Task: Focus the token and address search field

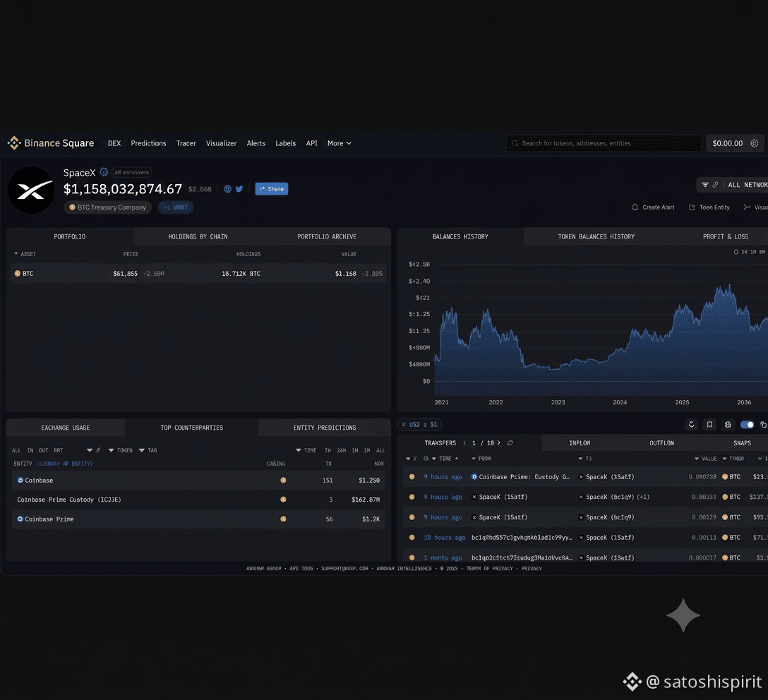Action: click(x=604, y=143)
